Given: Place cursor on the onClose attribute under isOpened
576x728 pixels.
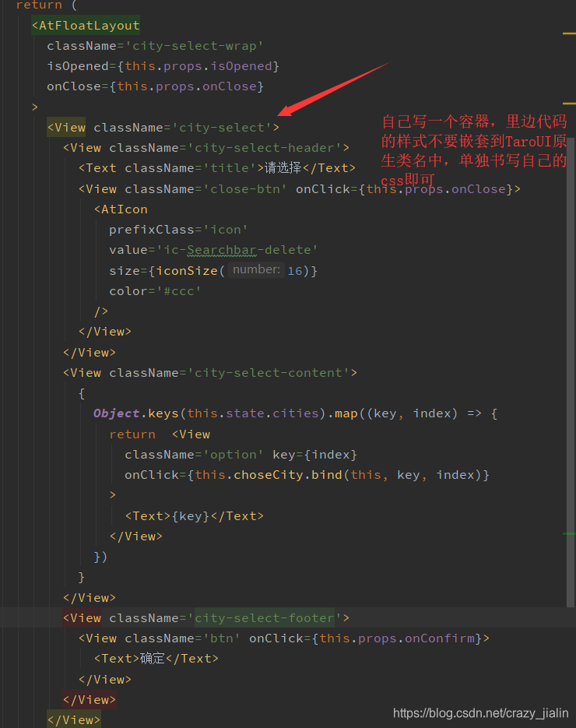Looking at the screenshot, I should 74,87.
